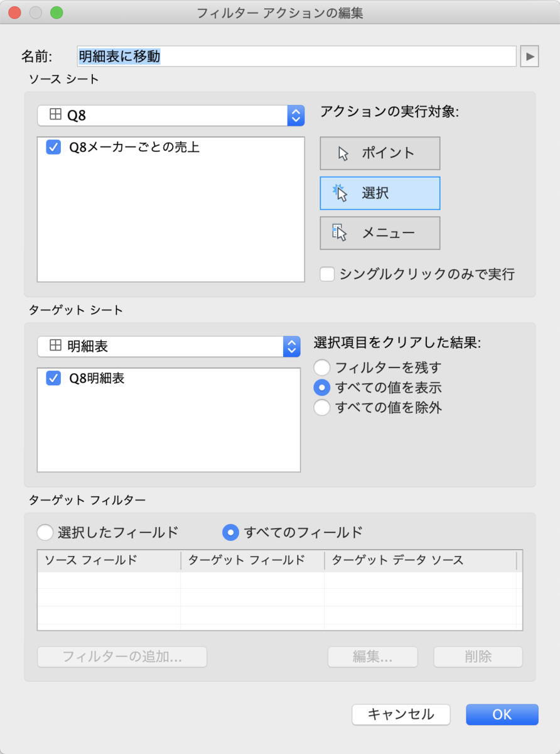This screenshot has height=754, width=560.
Task: Select すべての値を除外 radio option
Action: click(322, 407)
